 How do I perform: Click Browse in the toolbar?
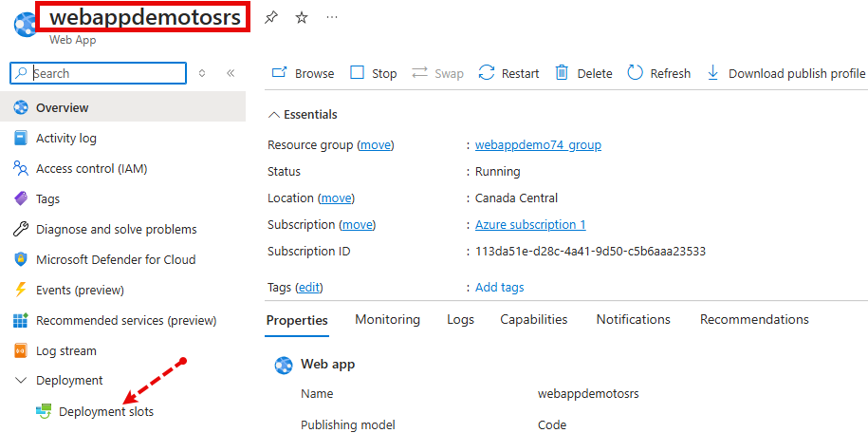[x=303, y=73]
